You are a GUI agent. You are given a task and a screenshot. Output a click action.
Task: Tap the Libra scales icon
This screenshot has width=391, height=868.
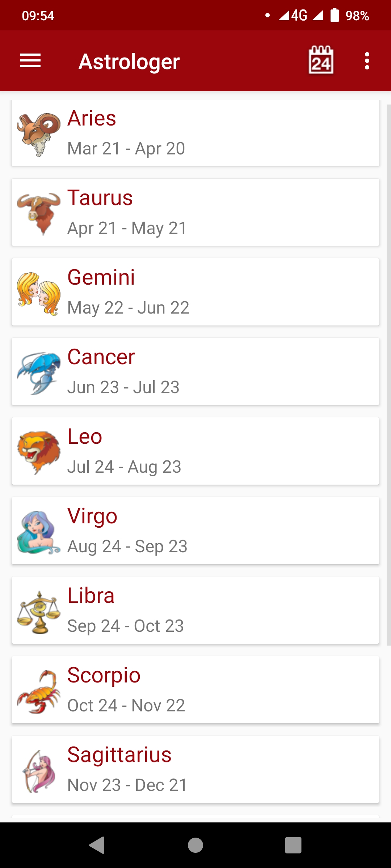39,612
